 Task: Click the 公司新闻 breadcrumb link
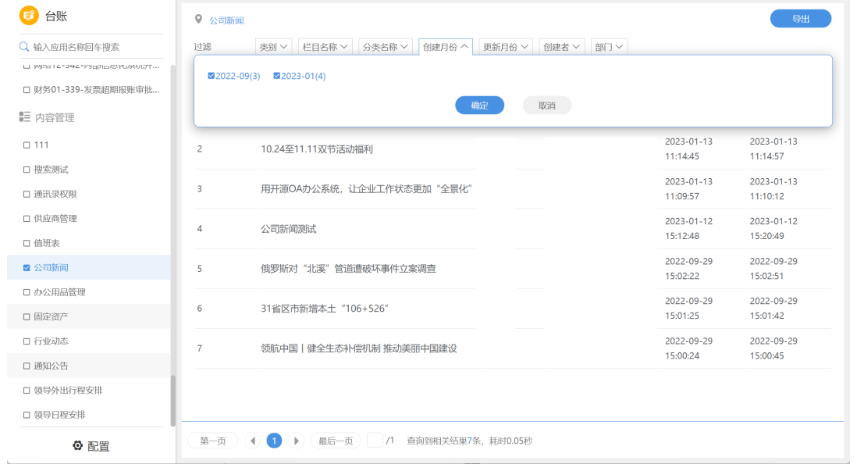coord(227,20)
